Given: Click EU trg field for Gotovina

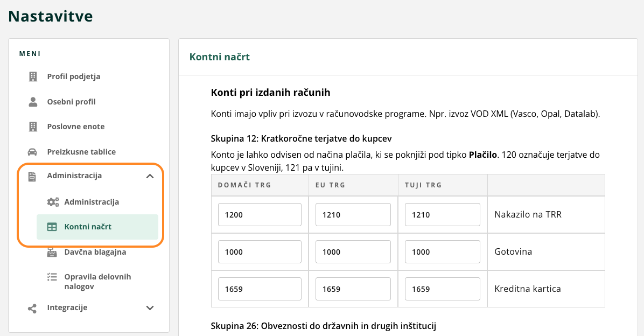Looking at the screenshot, I should [353, 252].
